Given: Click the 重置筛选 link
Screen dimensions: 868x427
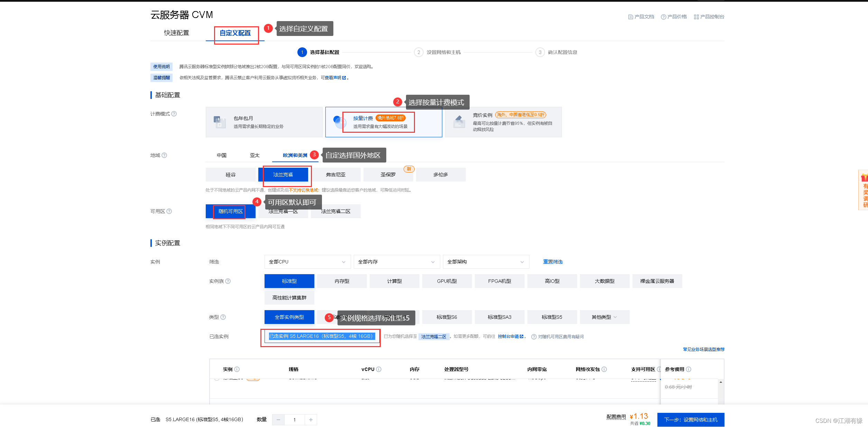Looking at the screenshot, I should coord(552,262).
